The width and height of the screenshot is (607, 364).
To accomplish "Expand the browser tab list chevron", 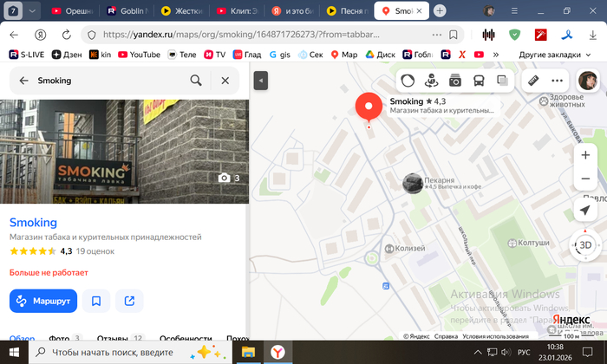I will tap(32, 10).
